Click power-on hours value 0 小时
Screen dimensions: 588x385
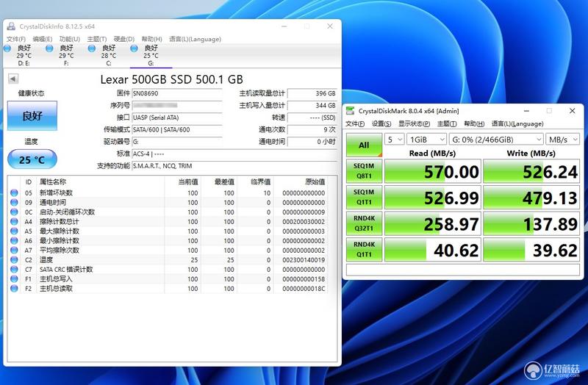tap(312, 141)
